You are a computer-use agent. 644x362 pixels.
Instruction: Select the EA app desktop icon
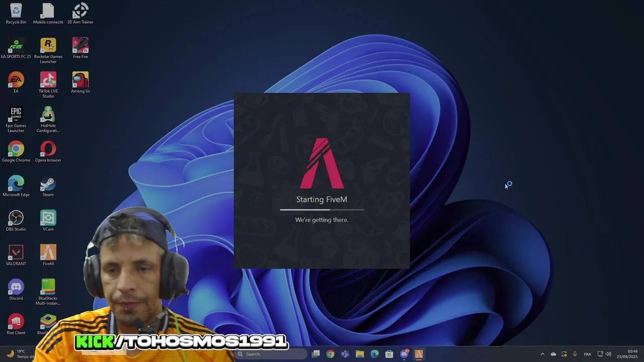(16, 83)
